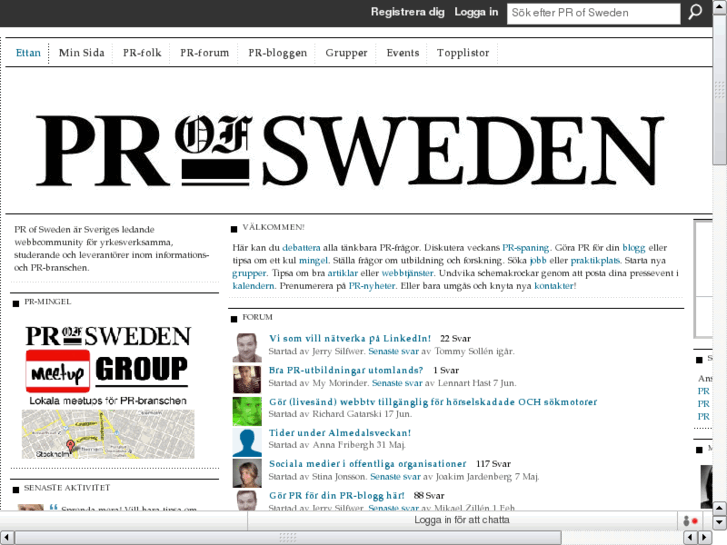
Task: Click Senaste svar by Lennart Hast
Action: click(397, 383)
